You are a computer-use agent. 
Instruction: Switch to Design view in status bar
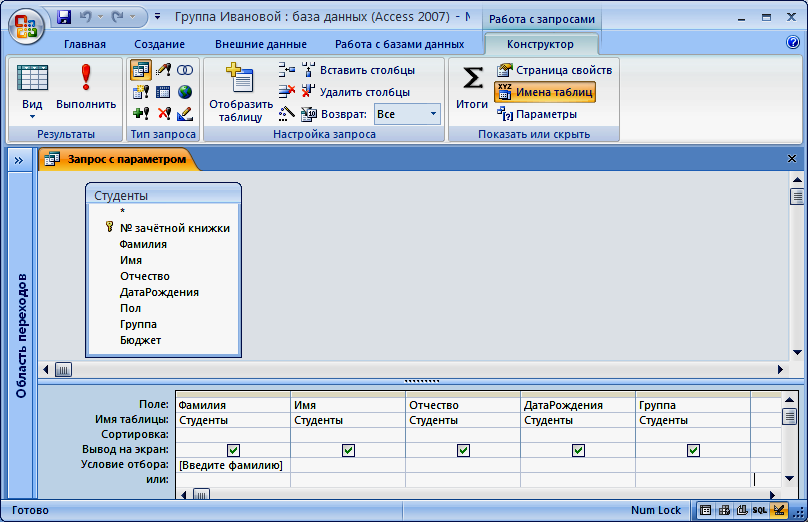click(x=778, y=510)
